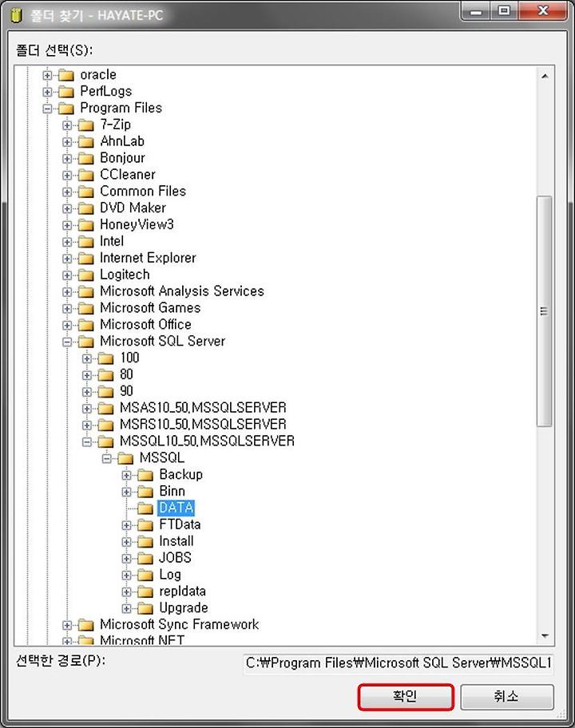Expand the MSAS10_50.MSSQLSERVER node
This screenshot has width=575, height=728.
(x=87, y=409)
